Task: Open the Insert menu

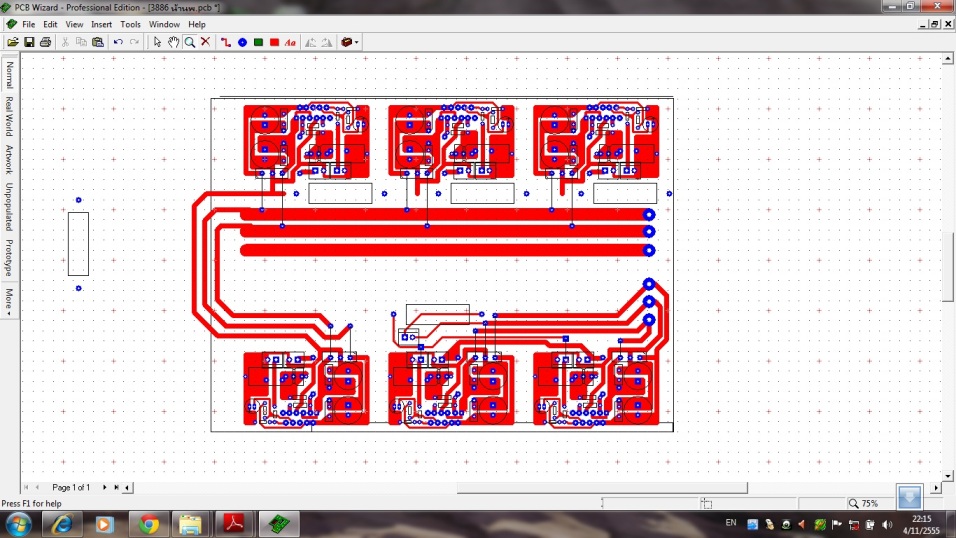Action: point(102,24)
